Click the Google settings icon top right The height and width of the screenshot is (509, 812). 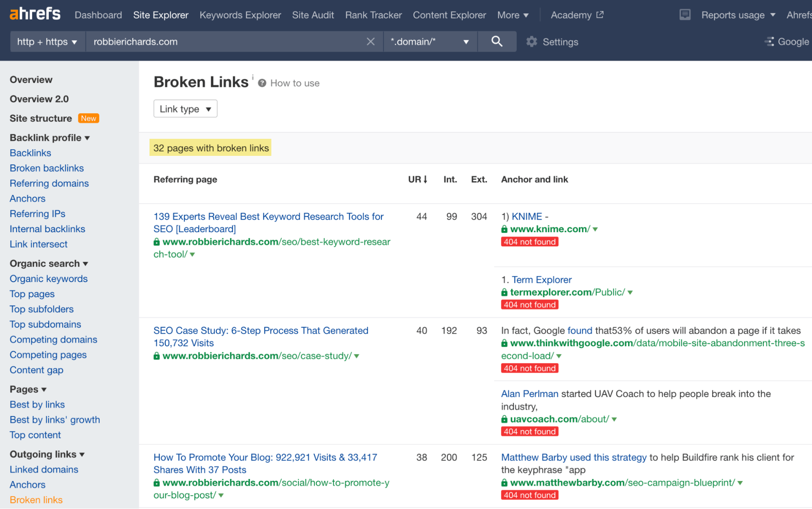pyautogui.click(x=769, y=41)
